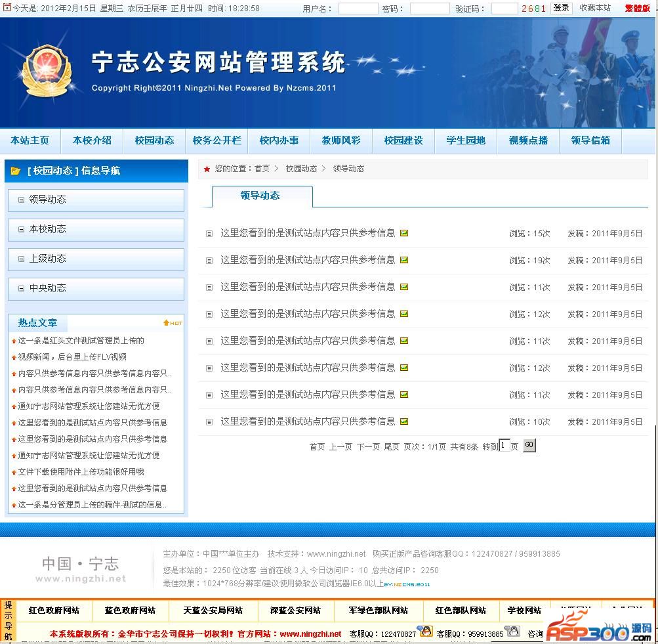Click the orange HOT icon in 热点文章
658x644 pixels.
point(173,323)
